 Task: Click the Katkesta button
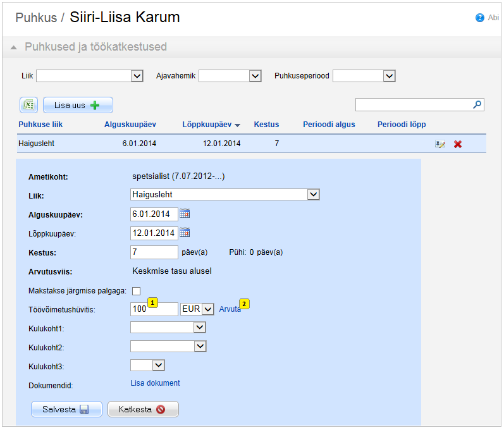pyautogui.click(x=143, y=409)
